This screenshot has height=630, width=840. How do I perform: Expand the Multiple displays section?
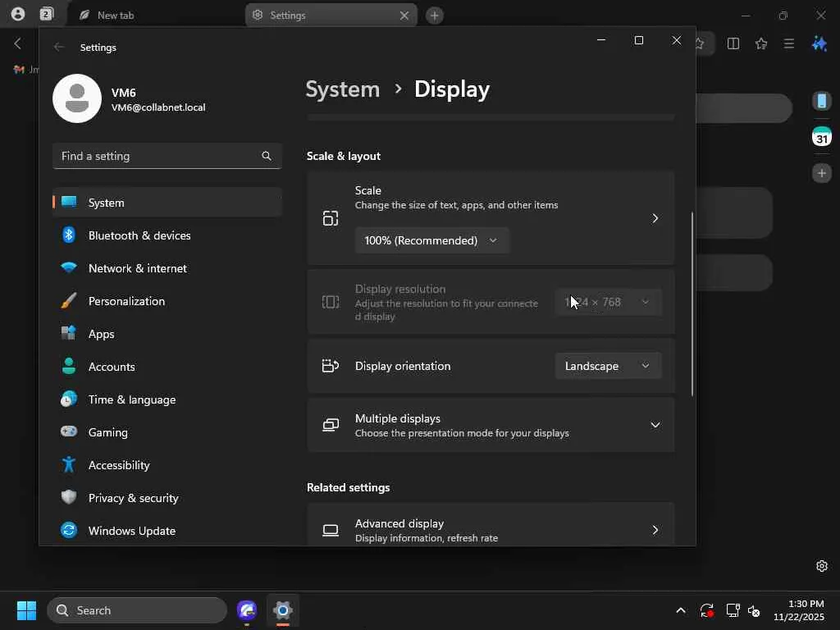coord(655,425)
